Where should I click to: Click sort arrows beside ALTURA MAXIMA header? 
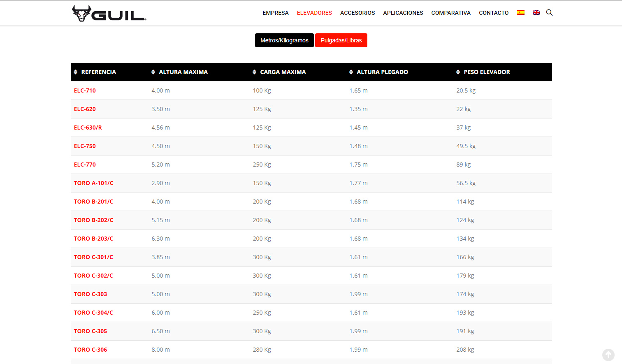153,72
